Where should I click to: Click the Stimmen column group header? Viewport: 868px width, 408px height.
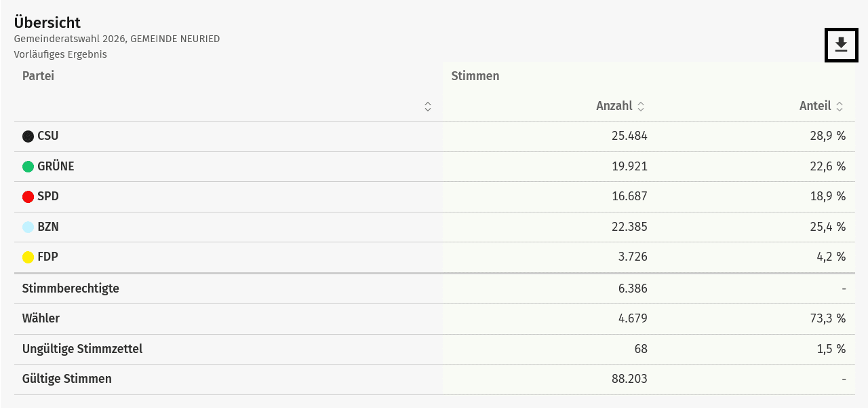pos(475,76)
